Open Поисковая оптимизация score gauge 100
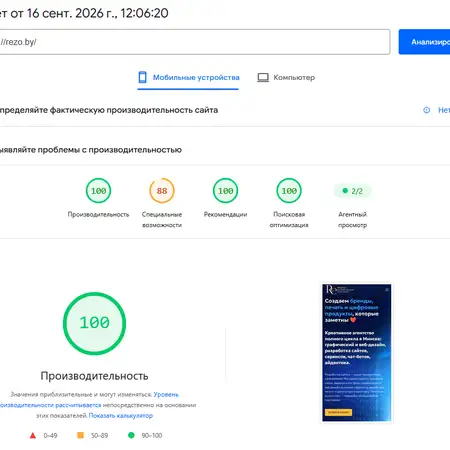 click(x=289, y=191)
